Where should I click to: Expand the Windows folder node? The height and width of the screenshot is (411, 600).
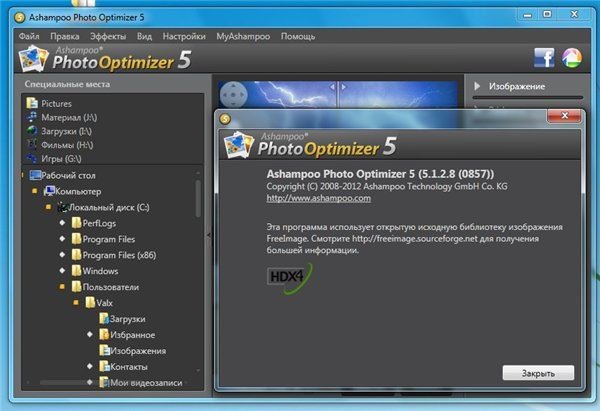tap(62, 270)
